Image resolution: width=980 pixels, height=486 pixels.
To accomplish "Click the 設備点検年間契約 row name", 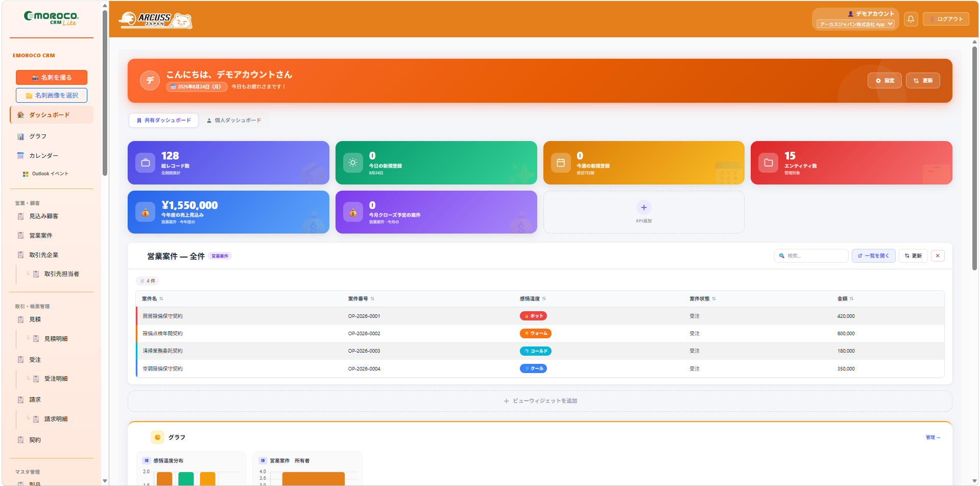I will (x=162, y=334).
